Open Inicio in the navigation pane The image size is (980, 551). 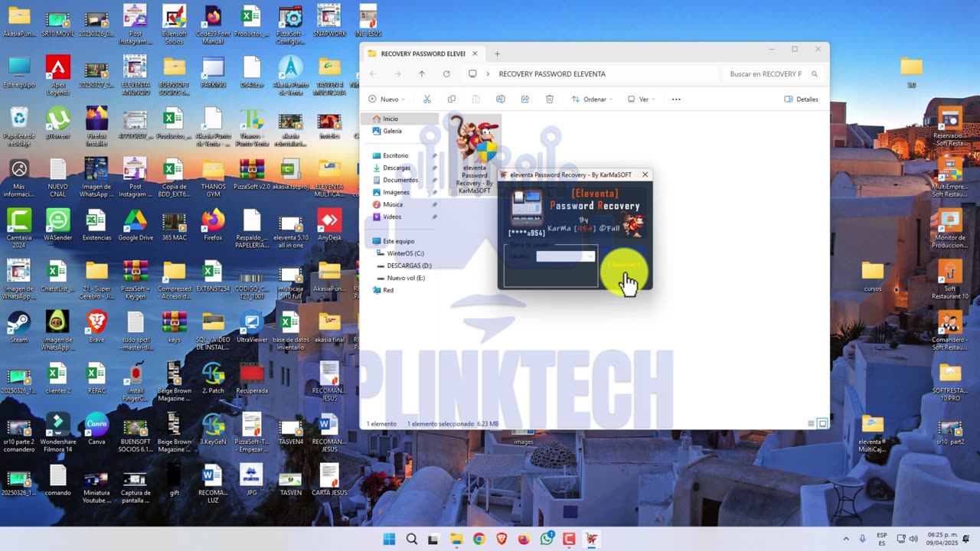(x=390, y=119)
